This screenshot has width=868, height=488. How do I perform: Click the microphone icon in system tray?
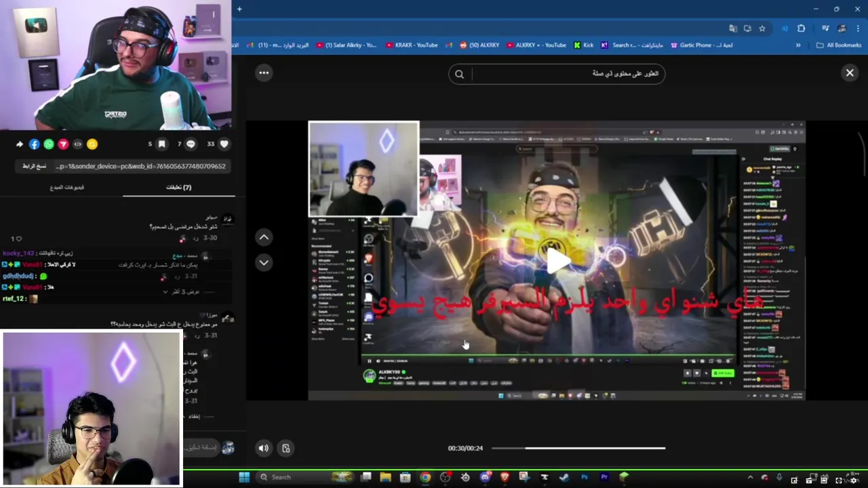tap(779, 478)
